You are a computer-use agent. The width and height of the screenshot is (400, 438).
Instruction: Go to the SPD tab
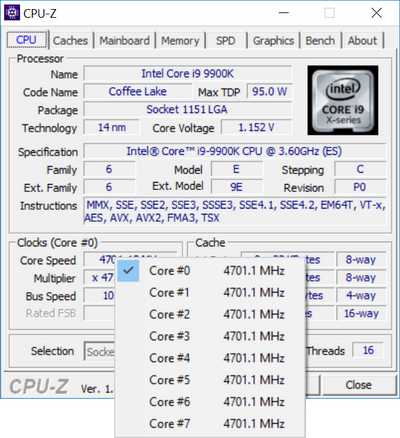tap(226, 41)
